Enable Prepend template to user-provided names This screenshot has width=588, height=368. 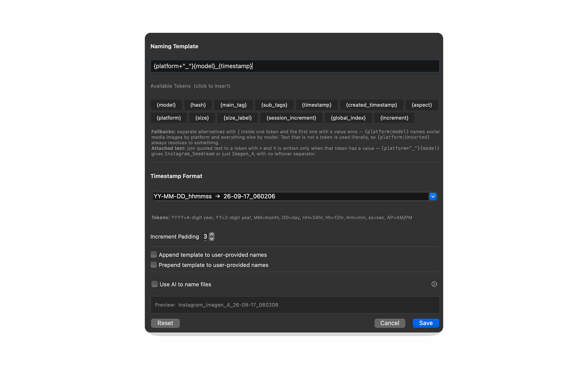coord(154,265)
